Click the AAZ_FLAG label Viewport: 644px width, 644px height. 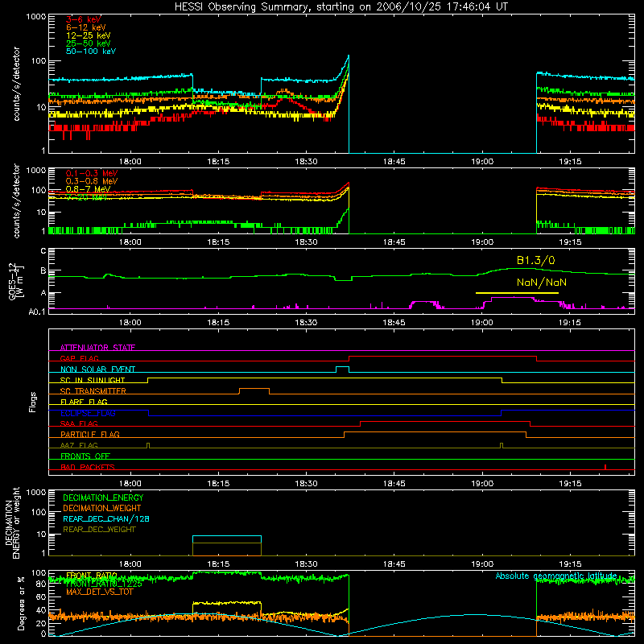pyautogui.click(x=79, y=445)
